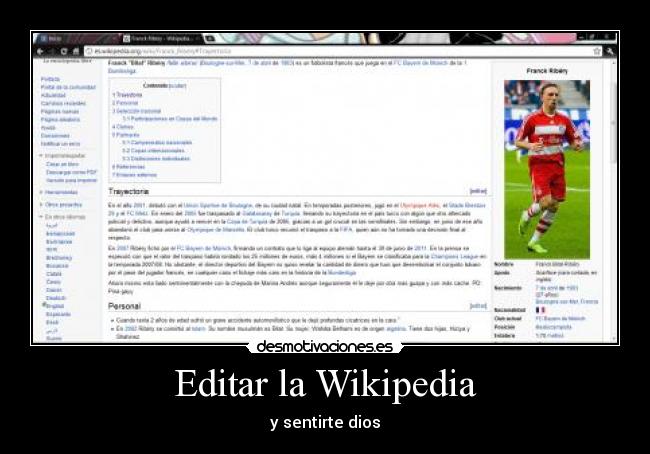This screenshot has width=650, height=454.
Task: Open the Portada sidebar link
Action: [x=51, y=79]
